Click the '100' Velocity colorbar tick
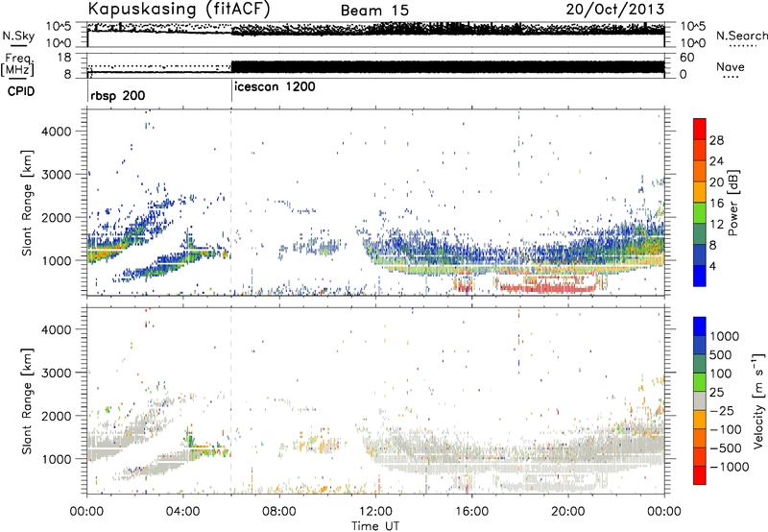This screenshot has height=532, width=768. pos(723,374)
